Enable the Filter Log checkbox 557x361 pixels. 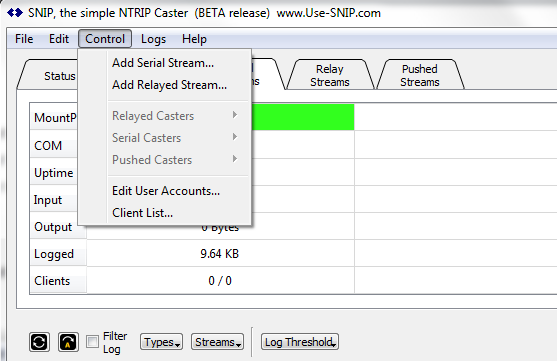pos(92,342)
